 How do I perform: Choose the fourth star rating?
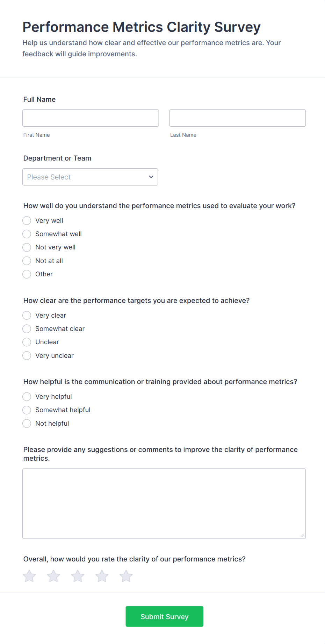[102, 576]
